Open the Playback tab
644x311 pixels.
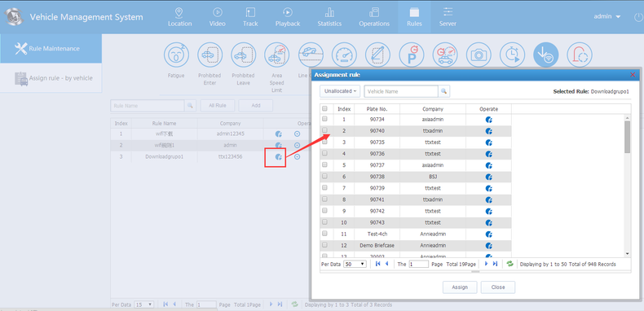pos(288,17)
